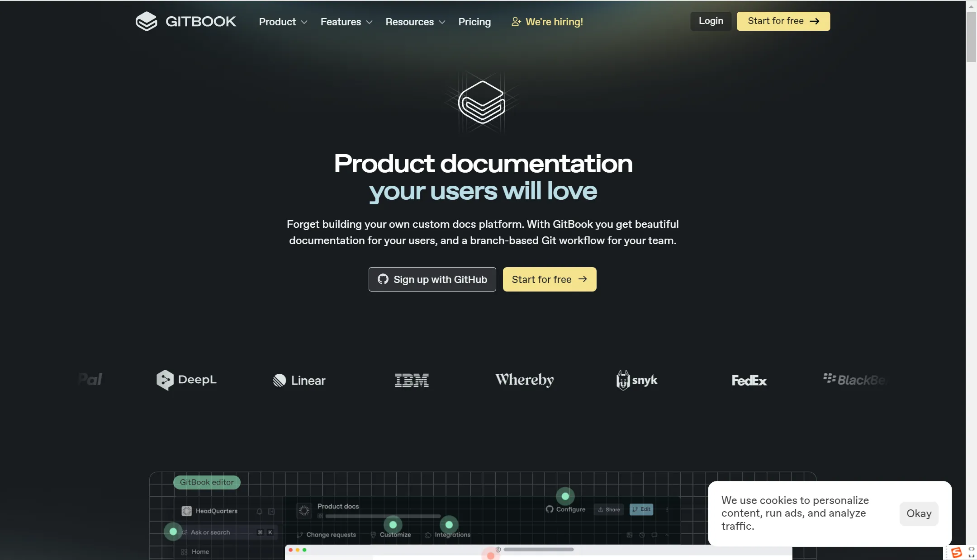Click the FedEx company logo icon
Screen dimensions: 977x560
pos(748,380)
